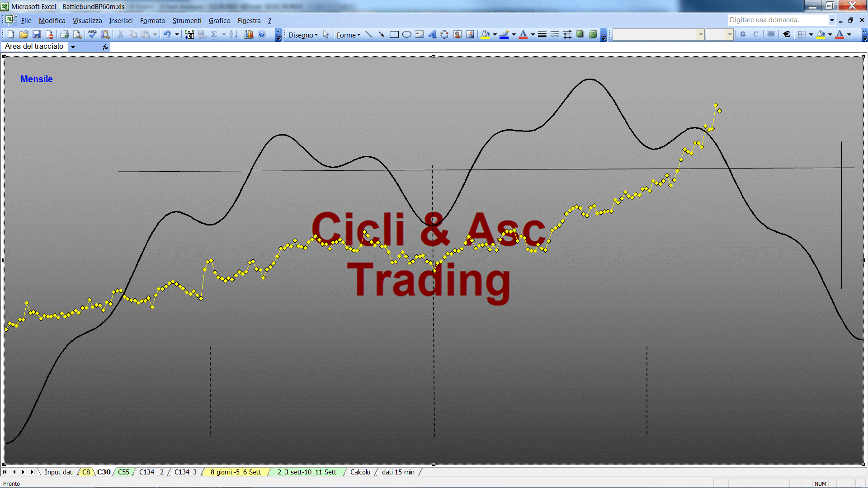Image resolution: width=868 pixels, height=488 pixels.
Task: Open the Finestra menu
Action: [249, 20]
